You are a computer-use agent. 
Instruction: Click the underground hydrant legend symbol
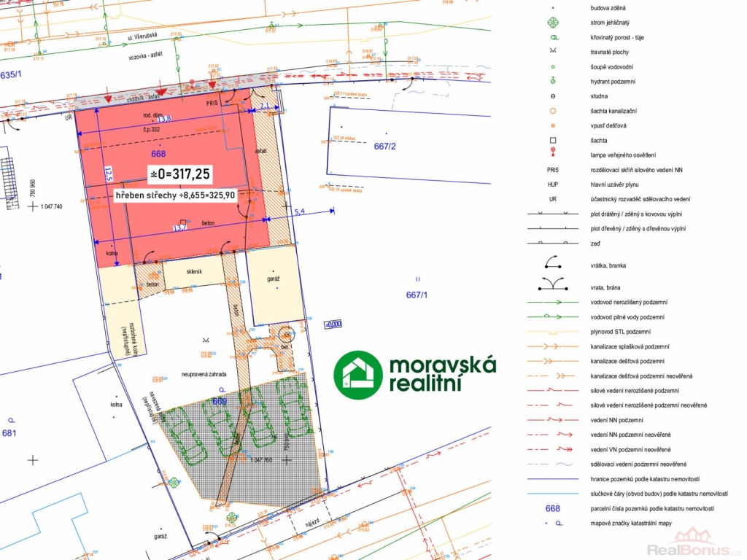[553, 81]
